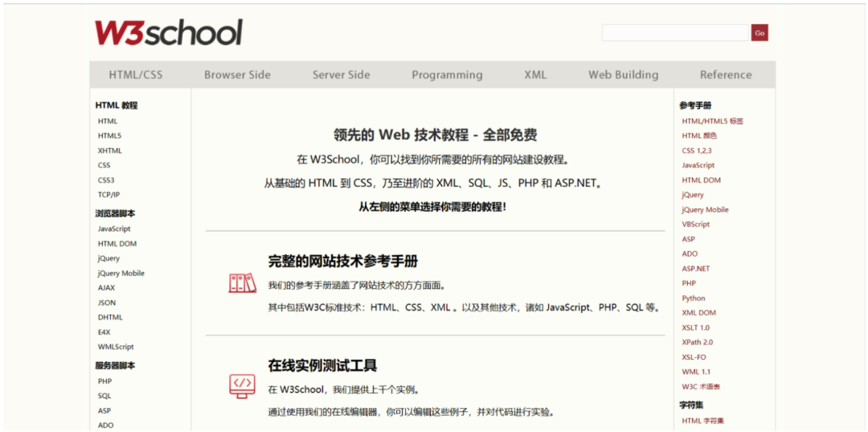This screenshot has width=868, height=432.
Task: Click the red reference books icon
Action: [243, 283]
